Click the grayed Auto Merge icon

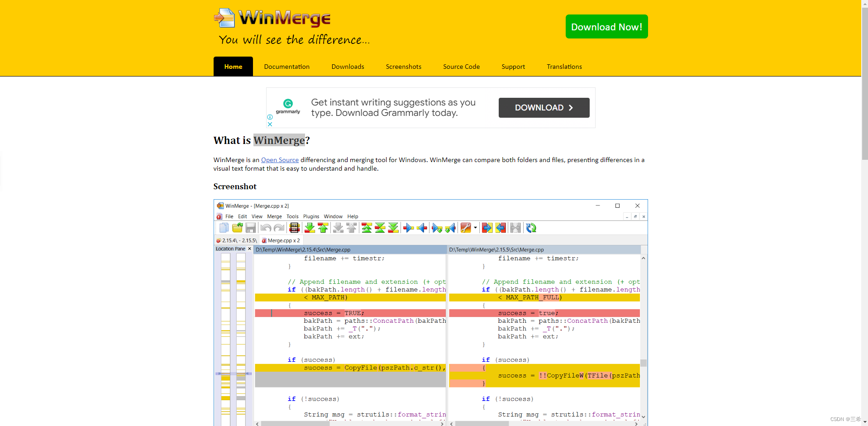point(515,228)
